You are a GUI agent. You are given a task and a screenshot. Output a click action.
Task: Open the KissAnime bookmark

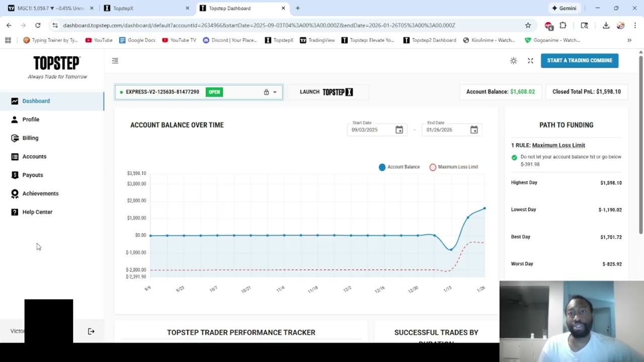point(489,40)
